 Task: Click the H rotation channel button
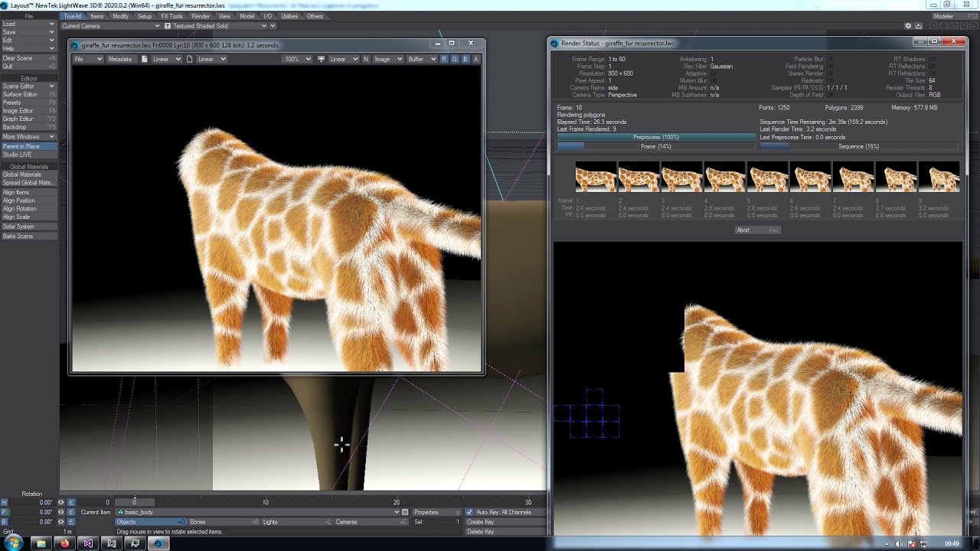tap(5, 503)
